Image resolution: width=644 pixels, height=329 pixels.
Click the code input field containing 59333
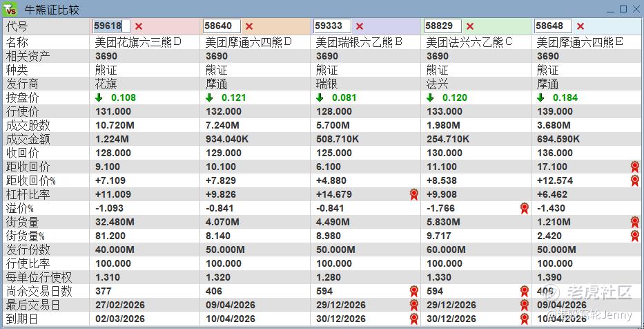click(x=332, y=26)
